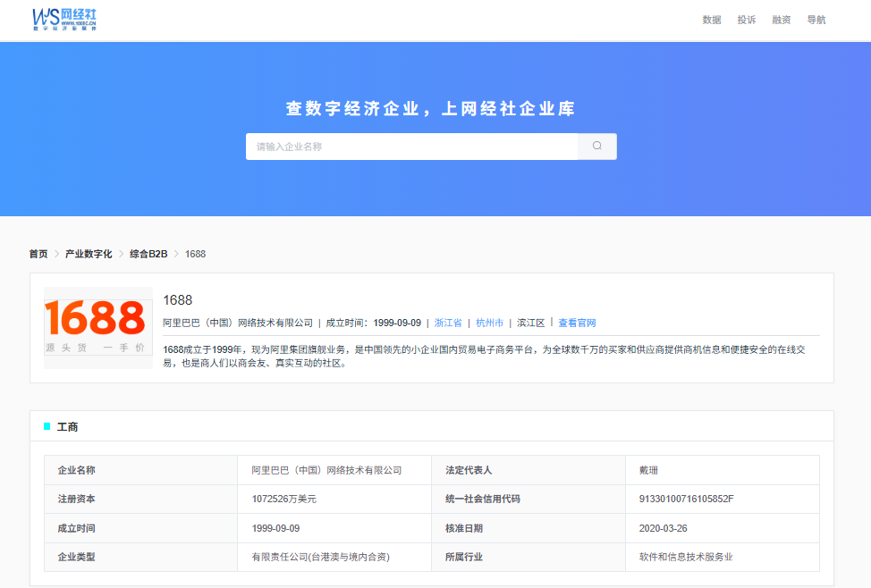Click the 工商 section heading

point(67,426)
